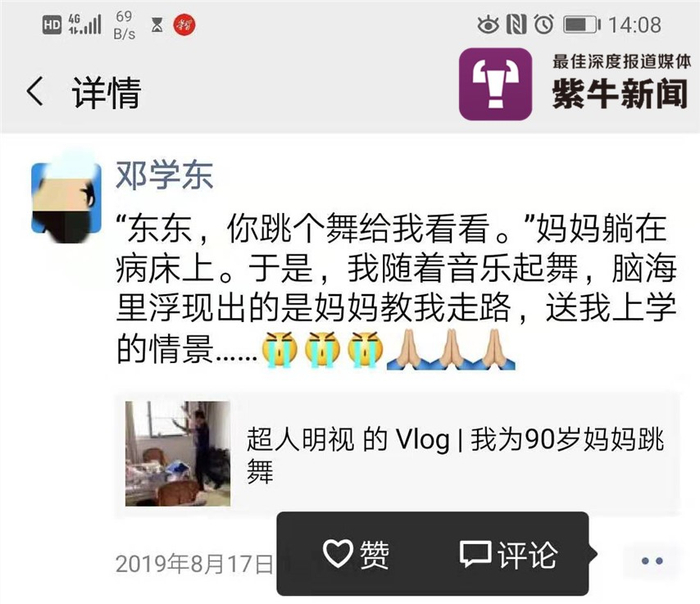Tap the alarm clock status icon
Viewport: 700px width, 604px height.
click(544, 24)
